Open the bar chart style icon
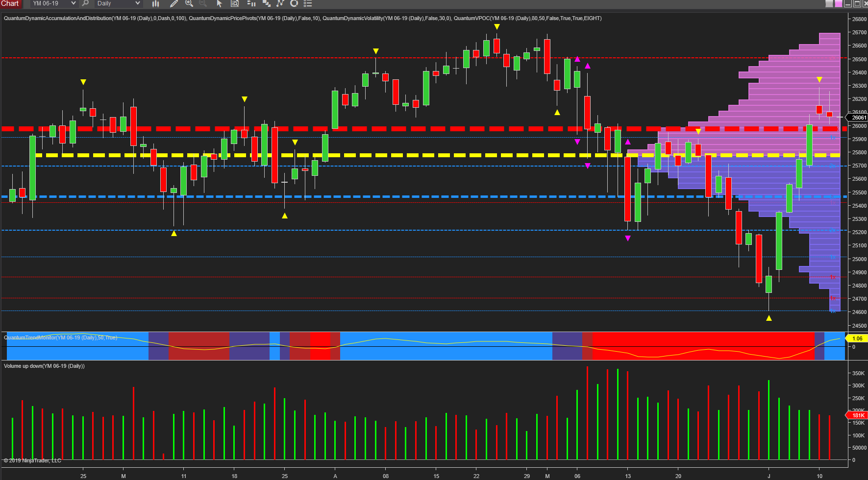The width and height of the screenshot is (868, 480). point(156,3)
